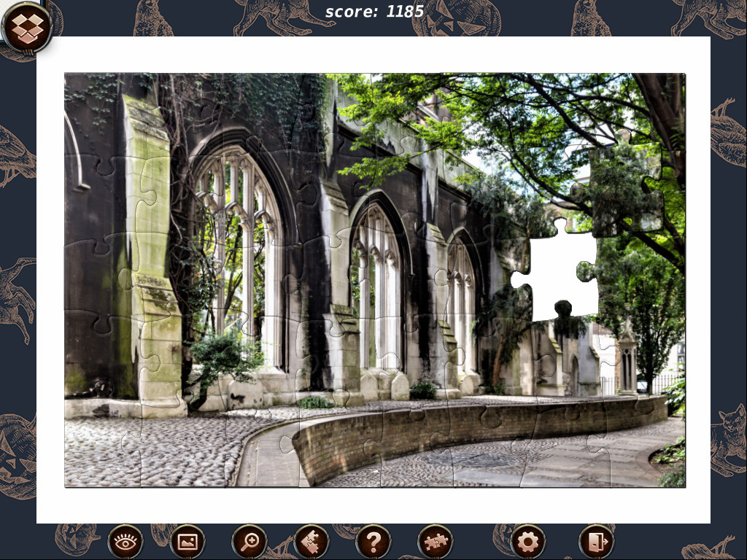
Task: Activate the piece sorting tool icon
Action: pyautogui.click(x=312, y=540)
